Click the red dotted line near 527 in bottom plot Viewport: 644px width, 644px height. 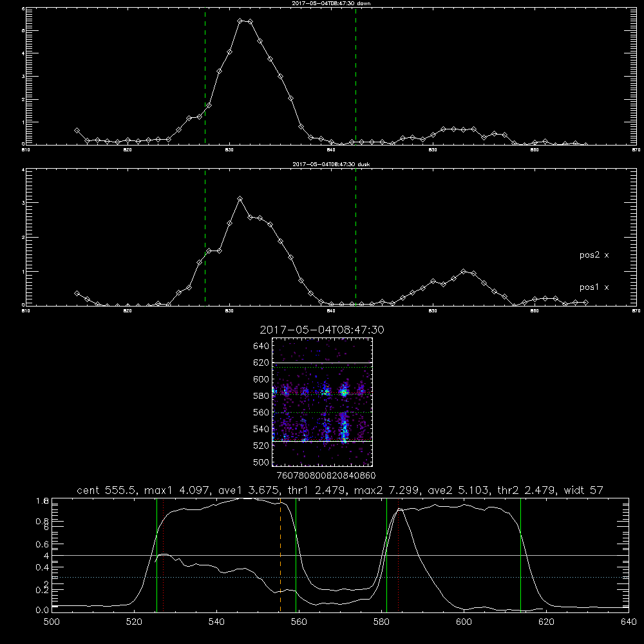(x=164, y=555)
